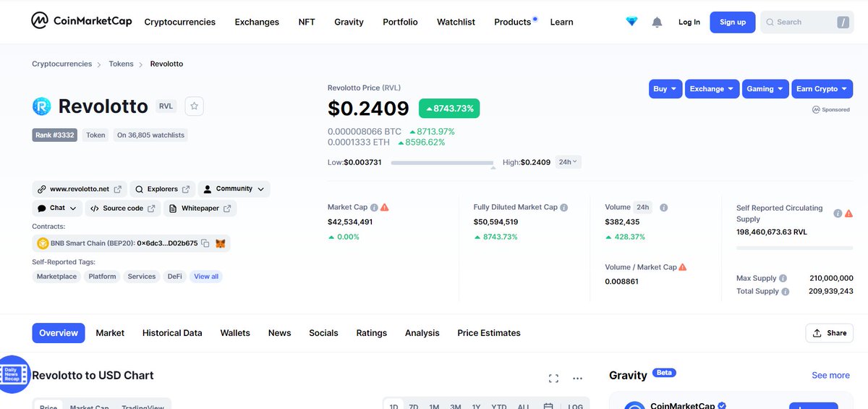The image size is (868, 409).
Task: Open chart more options ellipsis
Action: coord(577,378)
